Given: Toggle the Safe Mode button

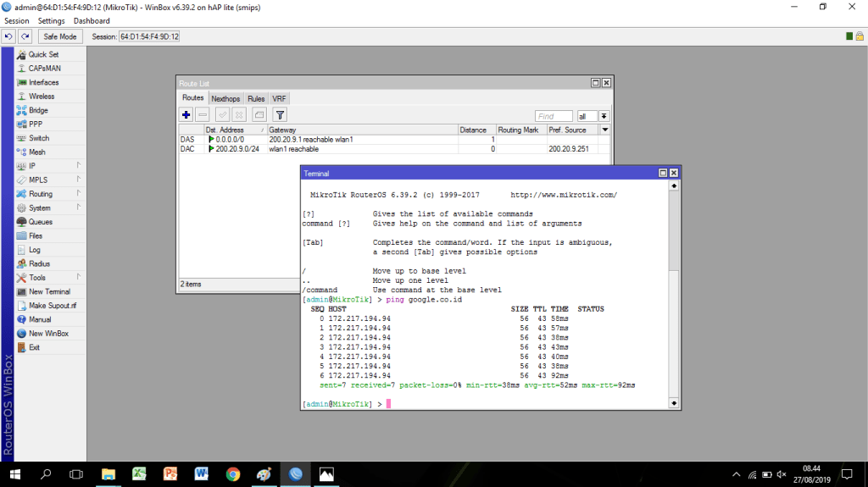Looking at the screenshot, I should tap(60, 36).
